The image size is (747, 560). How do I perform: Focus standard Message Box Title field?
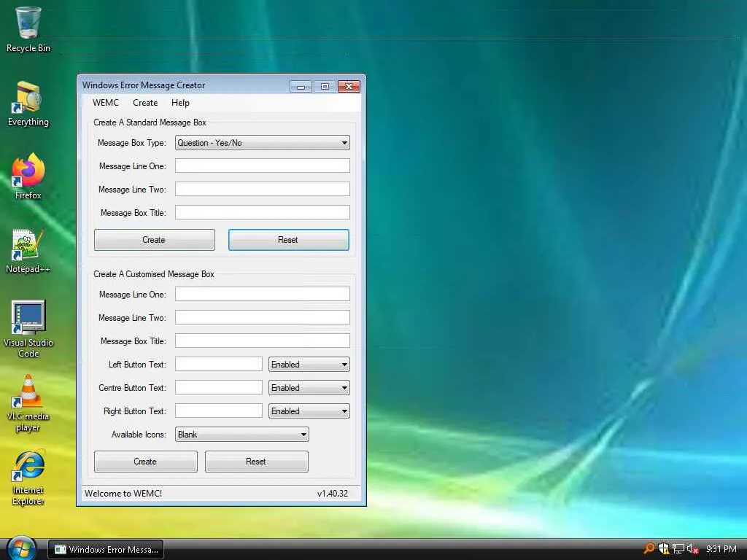tap(263, 212)
